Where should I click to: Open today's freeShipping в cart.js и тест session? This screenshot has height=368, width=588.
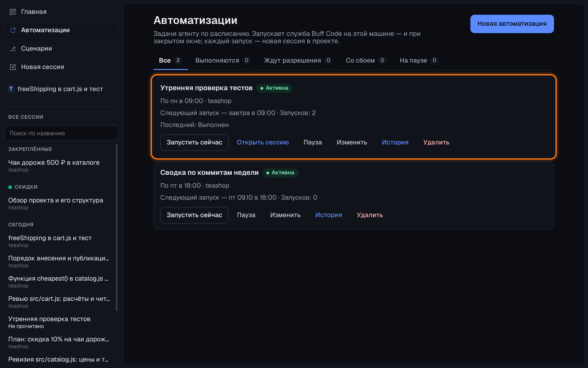[x=59, y=241]
